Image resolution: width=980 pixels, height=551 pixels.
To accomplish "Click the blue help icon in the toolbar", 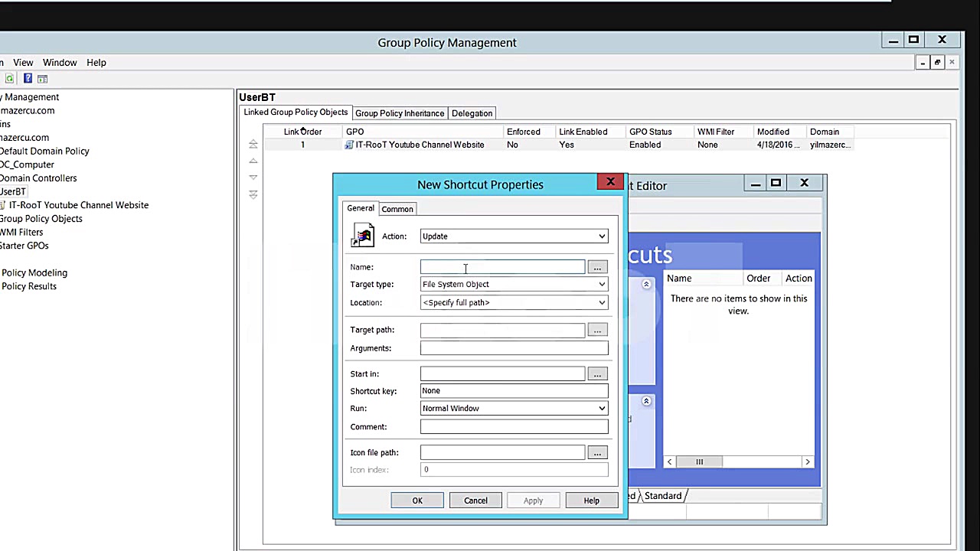I will click(28, 79).
